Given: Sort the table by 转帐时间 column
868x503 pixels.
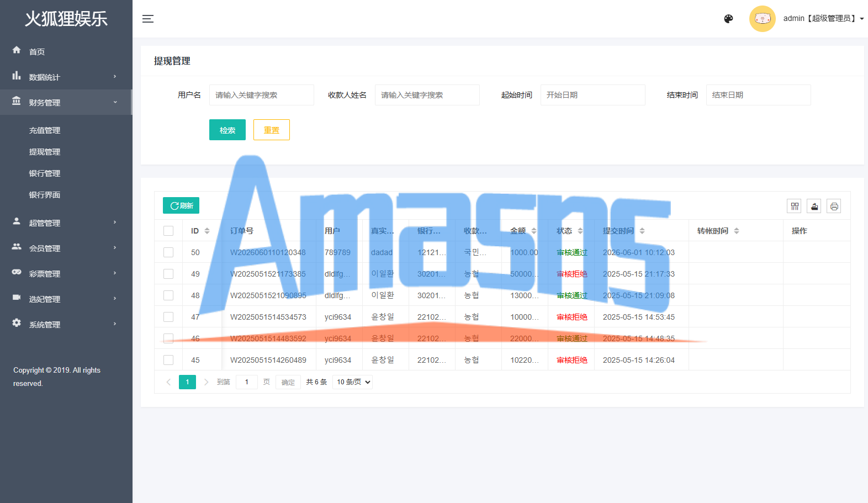Looking at the screenshot, I should [x=737, y=231].
